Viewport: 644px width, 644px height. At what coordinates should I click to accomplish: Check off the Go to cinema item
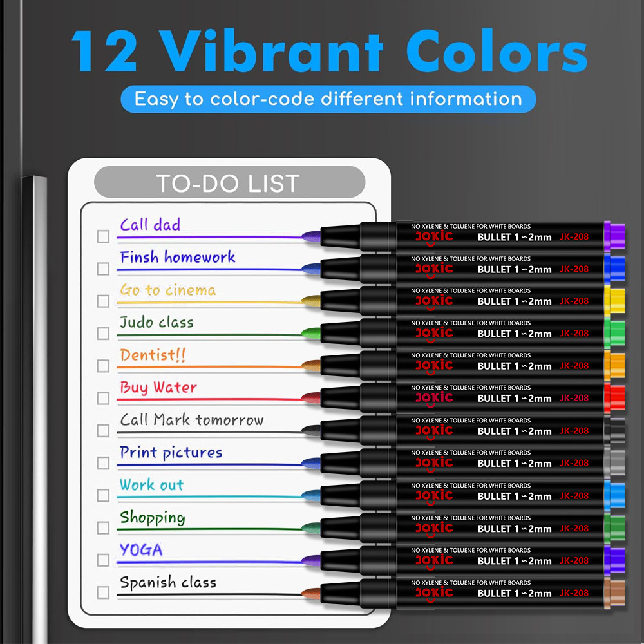[x=103, y=301]
